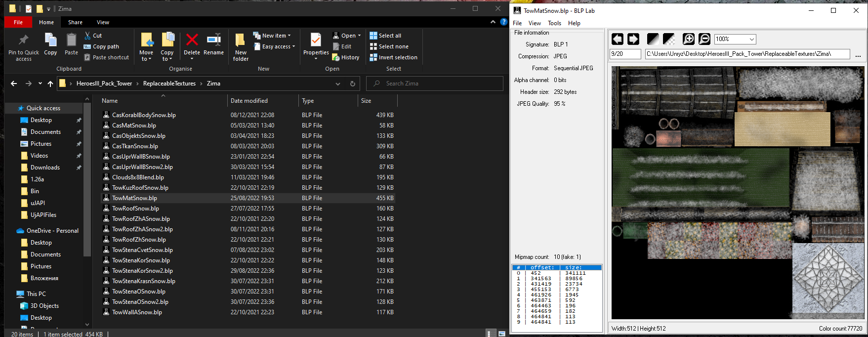Open the New item dropdown
Screen dimensions: 868x337
pyautogui.click(x=272, y=36)
